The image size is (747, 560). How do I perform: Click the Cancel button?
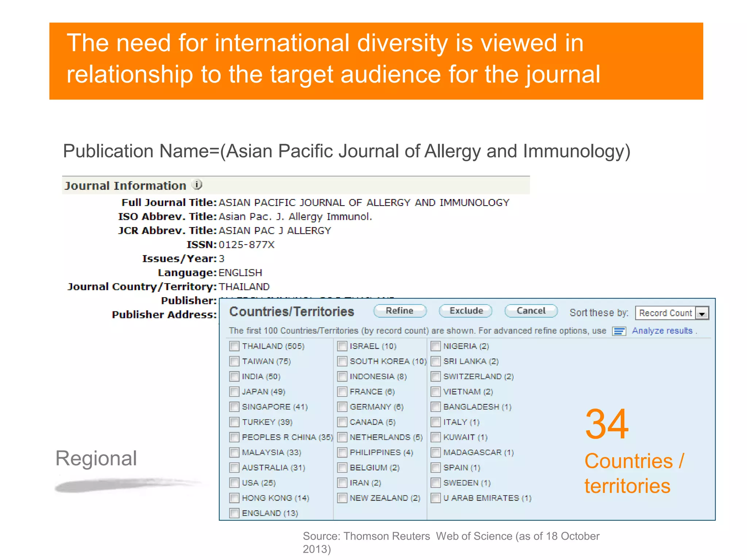[x=531, y=311]
